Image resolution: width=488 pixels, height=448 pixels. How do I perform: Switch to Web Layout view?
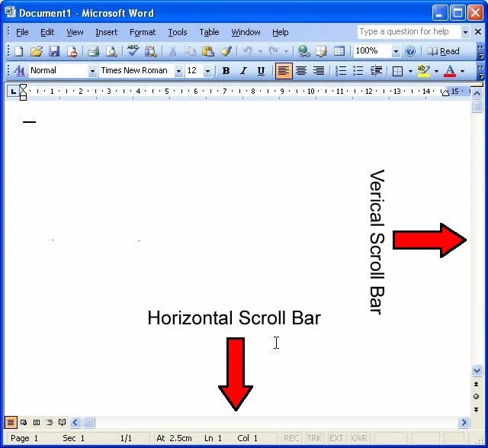(24, 423)
